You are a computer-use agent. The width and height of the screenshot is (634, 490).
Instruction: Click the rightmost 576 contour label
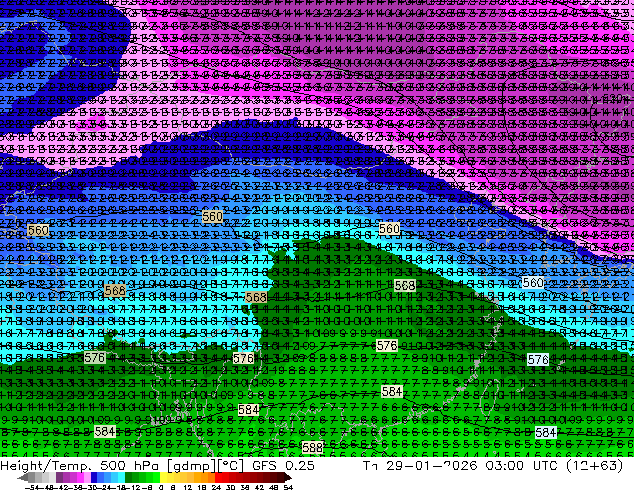(x=538, y=359)
